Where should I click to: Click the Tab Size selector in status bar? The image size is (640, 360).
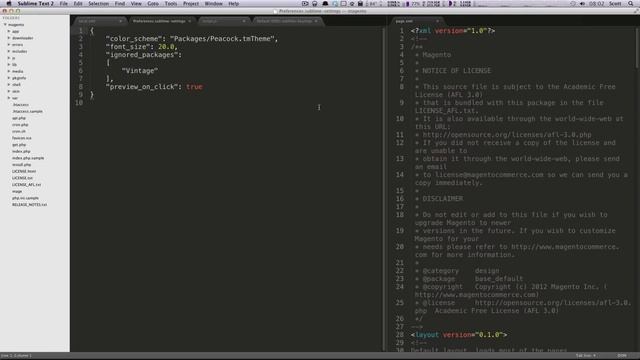click(x=585, y=356)
